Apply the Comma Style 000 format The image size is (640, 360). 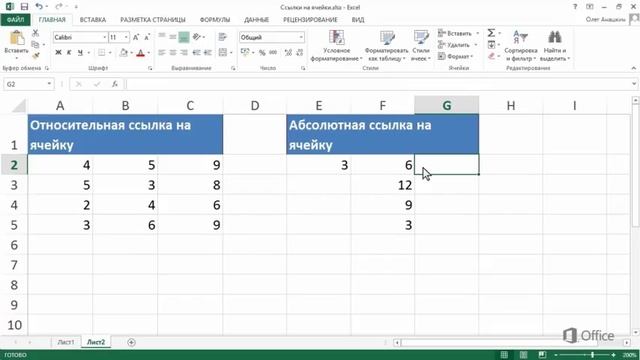[x=273, y=52]
